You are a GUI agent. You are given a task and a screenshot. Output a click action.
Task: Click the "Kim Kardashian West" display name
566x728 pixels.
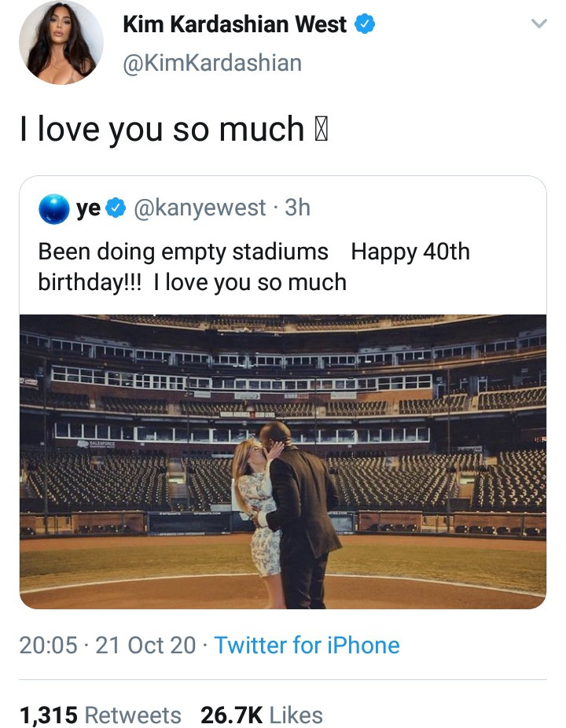[234, 25]
